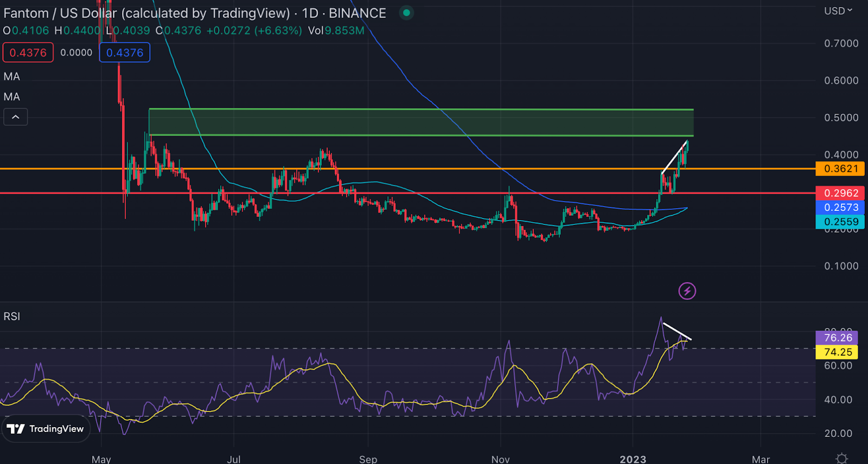Image resolution: width=868 pixels, height=464 pixels.
Task: Open the flash events lightning icon
Action: pos(687,291)
